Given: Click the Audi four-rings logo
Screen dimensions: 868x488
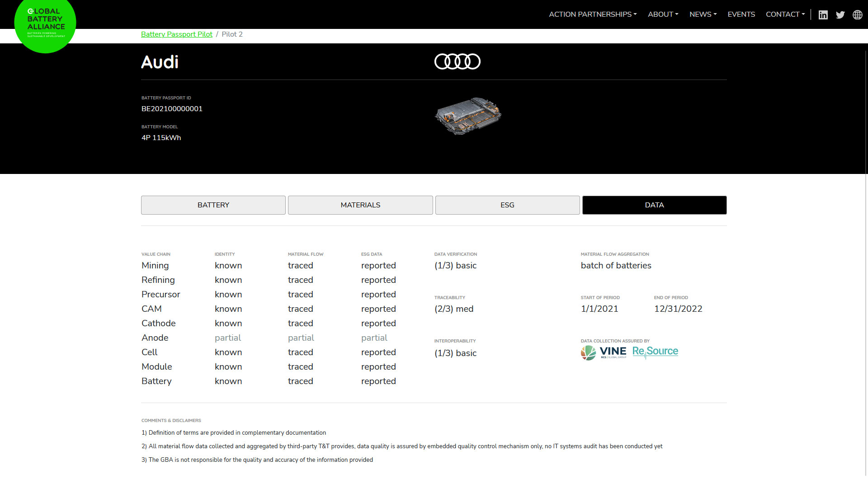Looking at the screenshot, I should (457, 61).
